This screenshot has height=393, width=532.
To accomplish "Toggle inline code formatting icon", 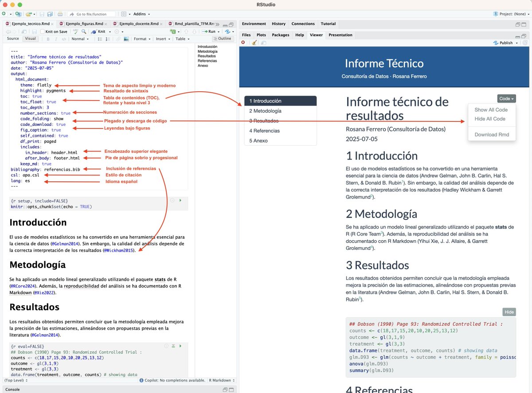I will pos(64,39).
